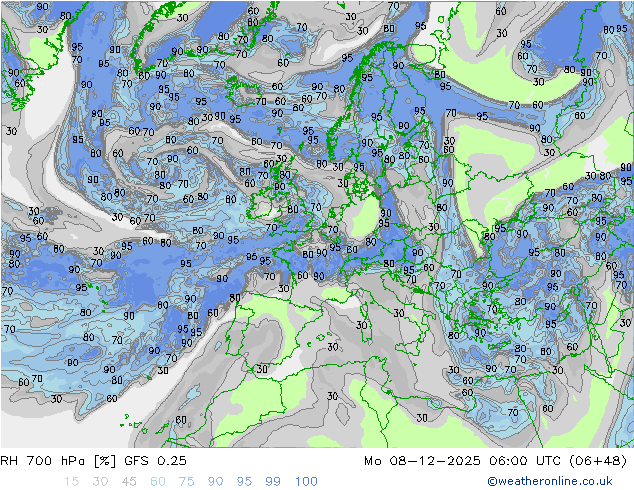634x490 pixels.
Task: Select the legend value 95
Action: (x=244, y=481)
